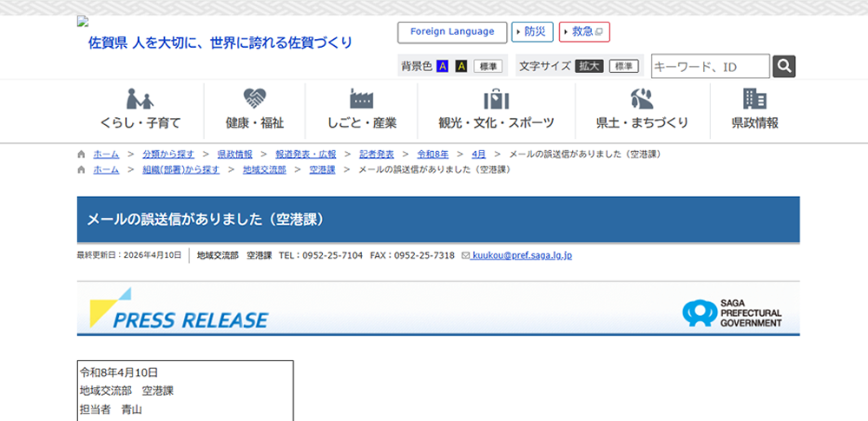The height and width of the screenshot is (421, 868).
Task: Reset text size to 標準
Action: [622, 67]
